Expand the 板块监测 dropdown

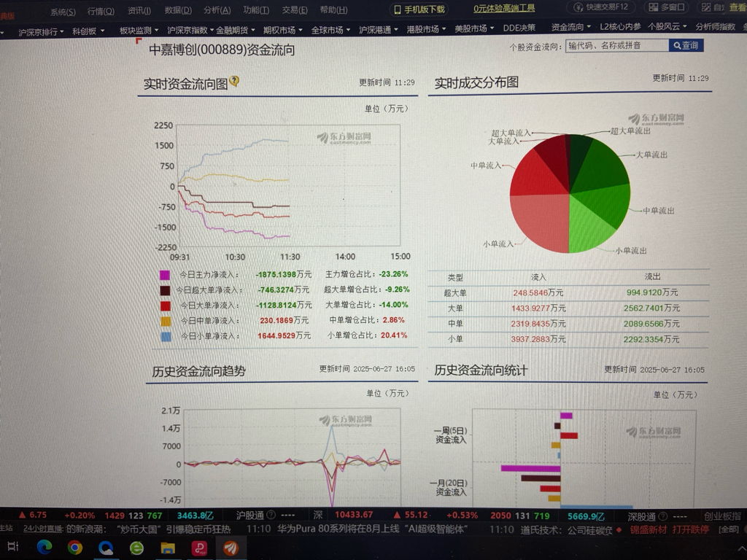pos(139,31)
